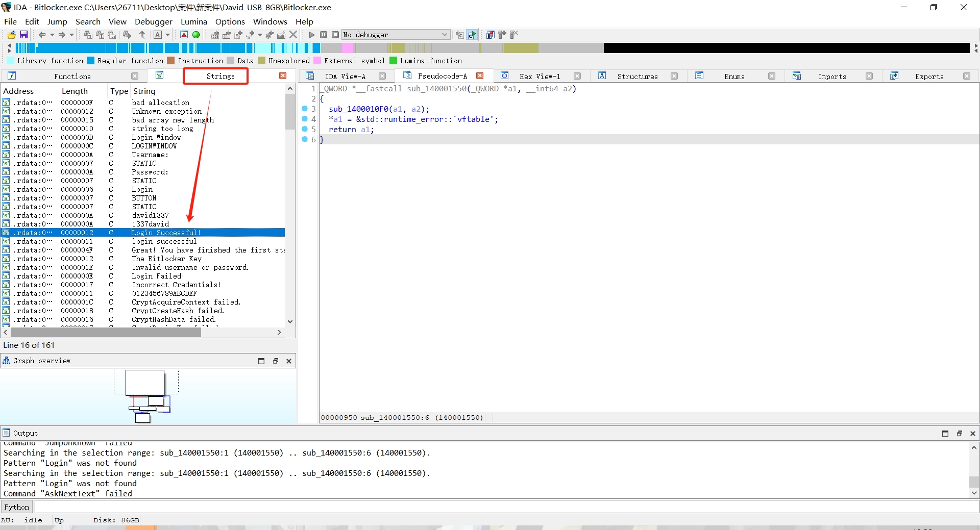
Task: Expand the dropdown beside the 'A' icon
Action: pyautogui.click(x=167, y=35)
